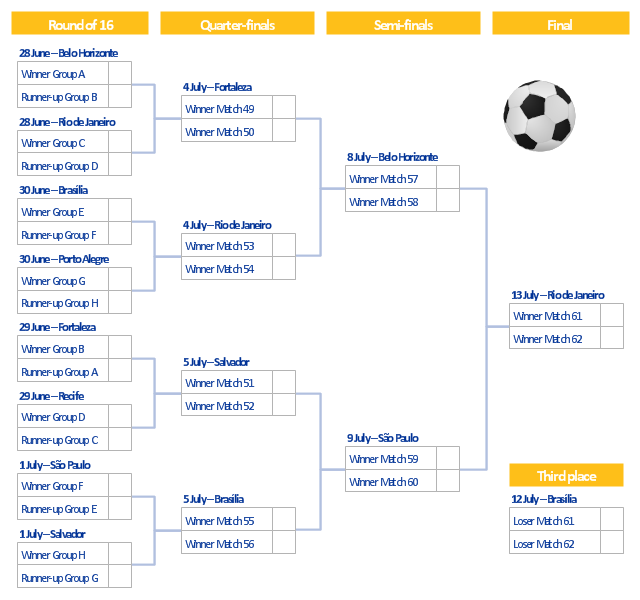Select the Winner Match 50 cell

coord(227,130)
